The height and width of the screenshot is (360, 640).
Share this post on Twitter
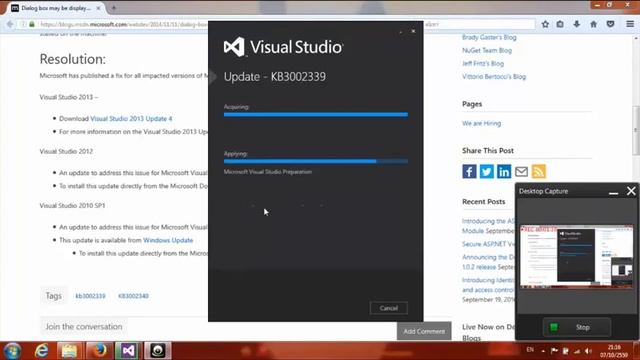487,171
